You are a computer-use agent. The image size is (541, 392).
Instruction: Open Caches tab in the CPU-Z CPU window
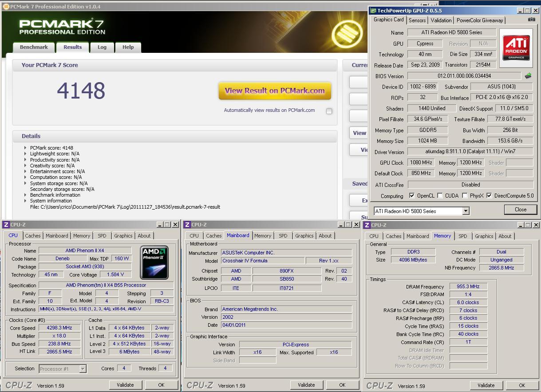point(33,236)
